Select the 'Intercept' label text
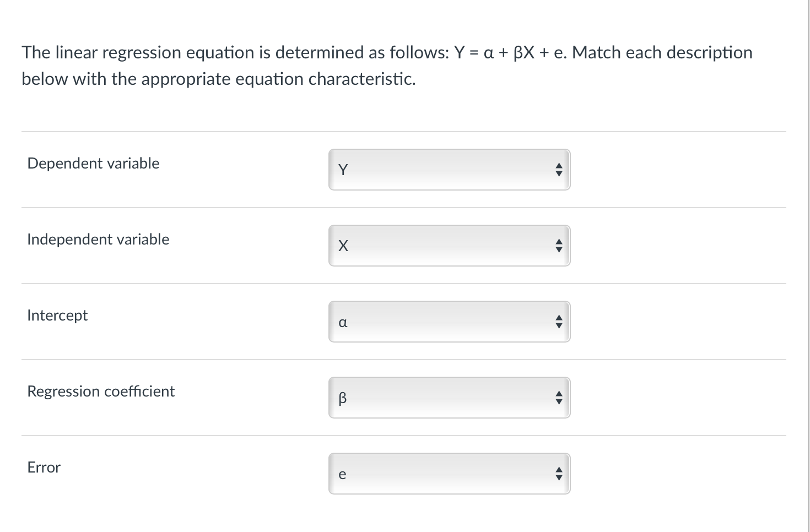The width and height of the screenshot is (810, 532). (57, 316)
